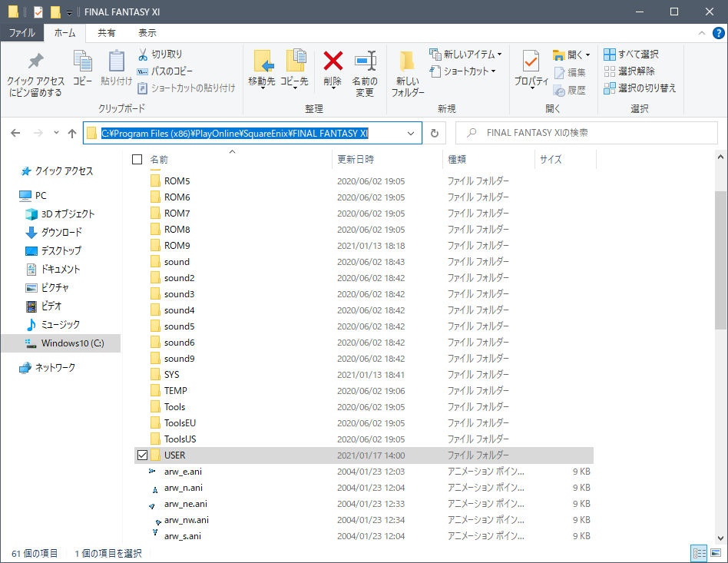The width and height of the screenshot is (728, 563).
Task: Open the Help question mark icon
Action: tap(718, 33)
